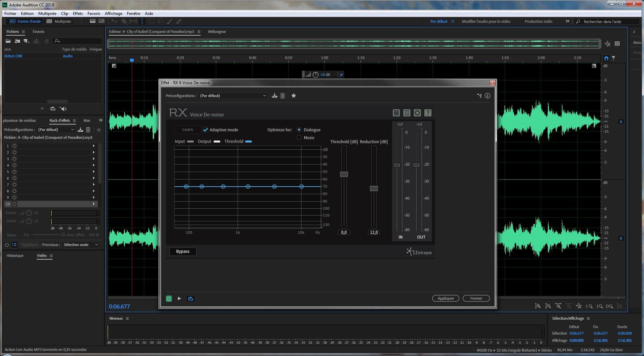Toggle power for rack slot 10

[x=15, y=204]
